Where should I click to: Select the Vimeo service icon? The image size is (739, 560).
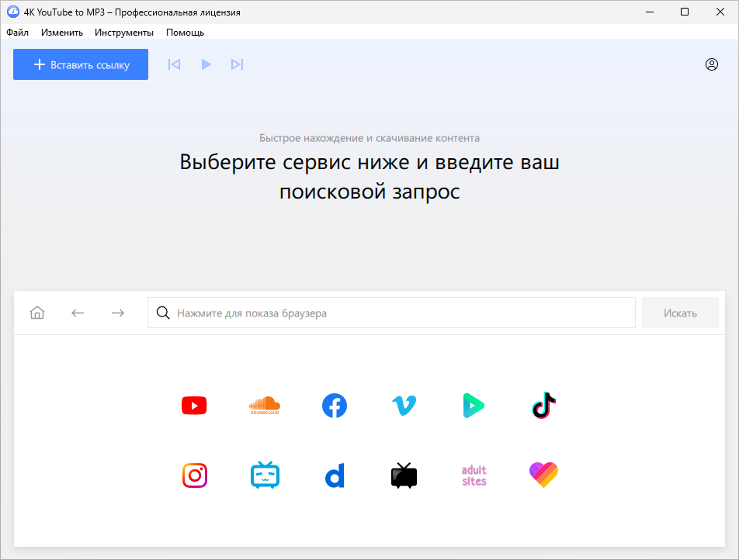404,405
